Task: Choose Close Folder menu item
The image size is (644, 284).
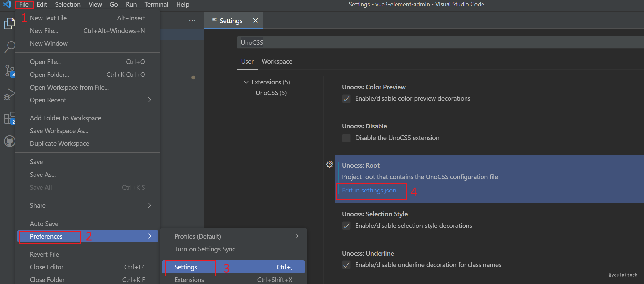Action: 88,280
